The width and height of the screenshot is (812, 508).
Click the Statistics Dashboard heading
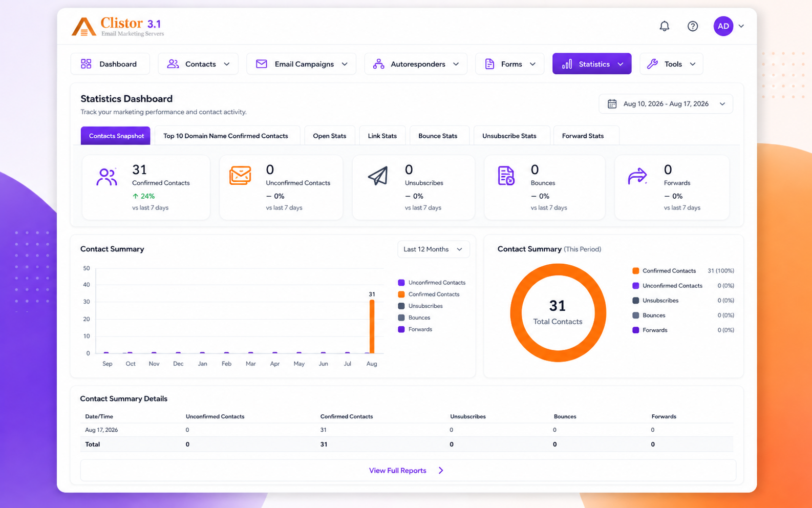pos(126,99)
